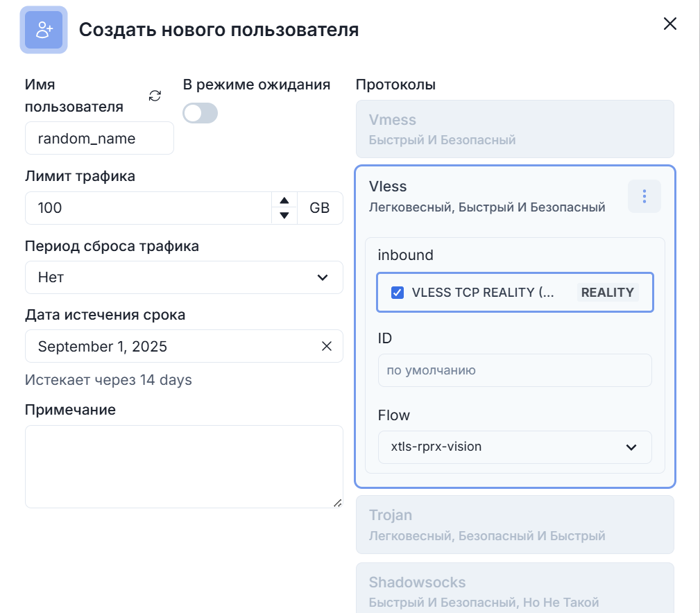The height and width of the screenshot is (613, 700).
Task: Open the traffic reset period dropdown
Action: [184, 277]
